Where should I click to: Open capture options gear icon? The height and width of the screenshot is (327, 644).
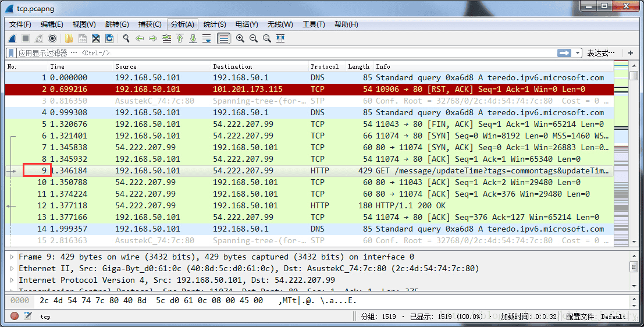52,38
